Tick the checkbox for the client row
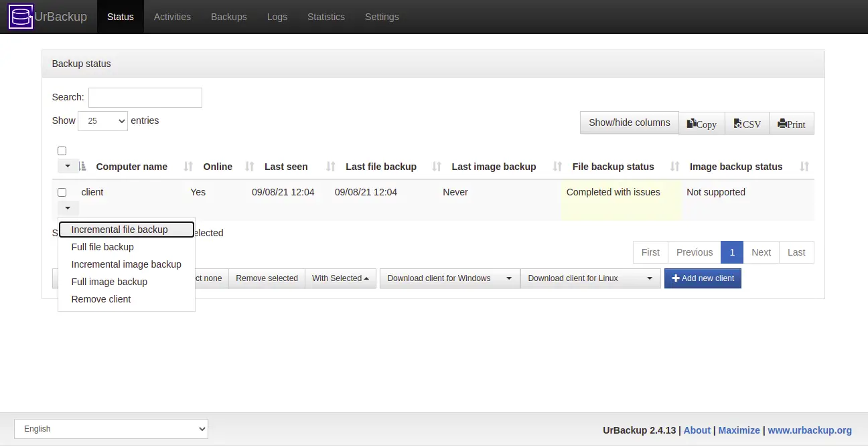 (62, 192)
